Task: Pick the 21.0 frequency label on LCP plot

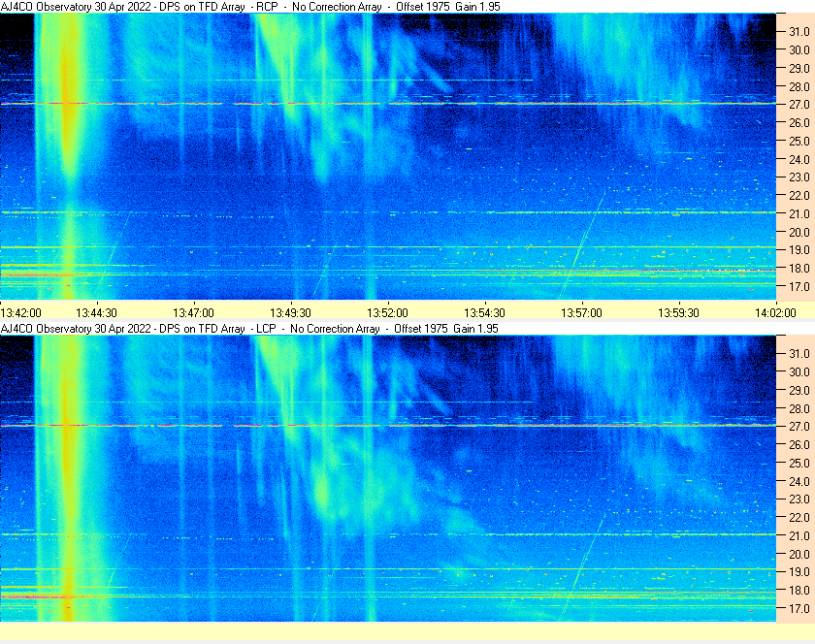Action: click(x=799, y=535)
